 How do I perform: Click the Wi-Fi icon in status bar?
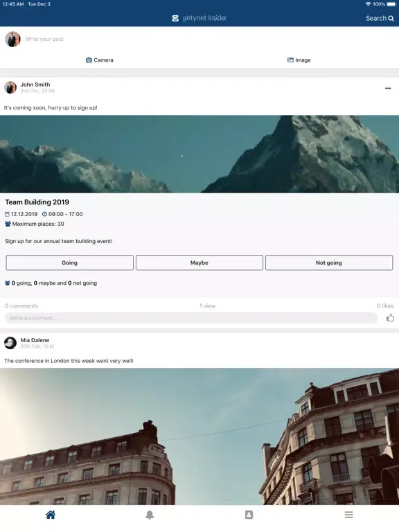368,4
